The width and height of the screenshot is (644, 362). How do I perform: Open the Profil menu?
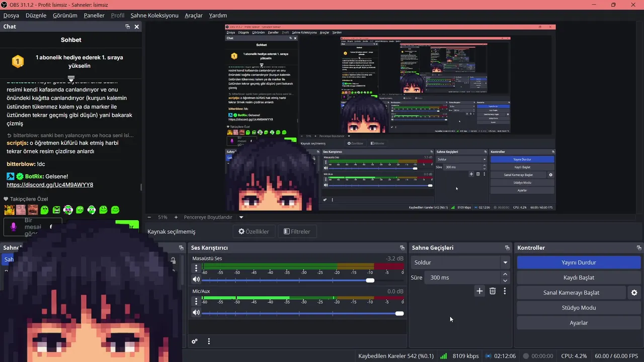[118, 16]
